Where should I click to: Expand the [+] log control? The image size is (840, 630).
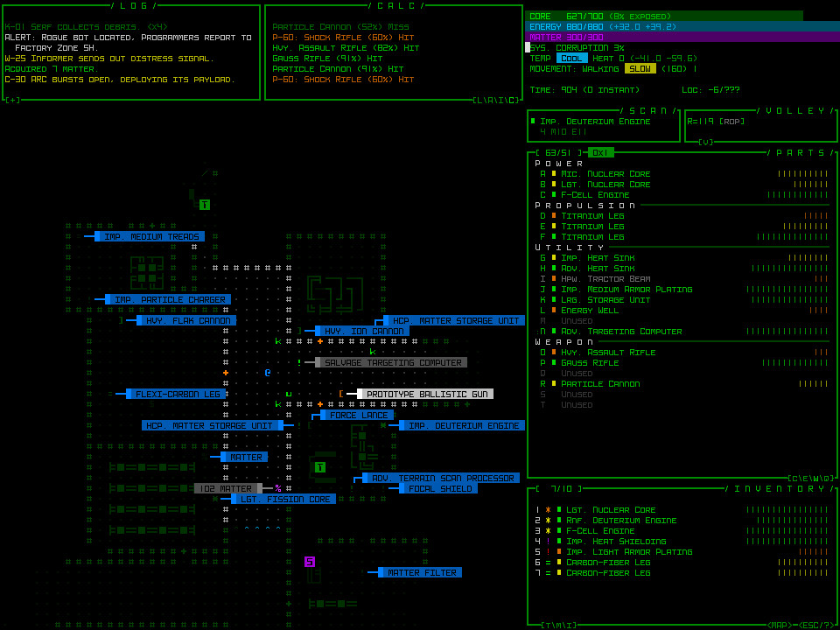pos(10,100)
